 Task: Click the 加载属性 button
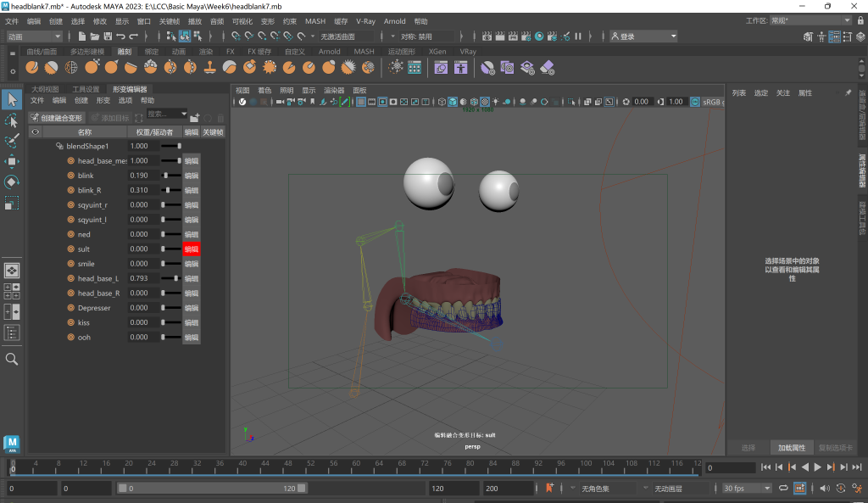point(793,447)
